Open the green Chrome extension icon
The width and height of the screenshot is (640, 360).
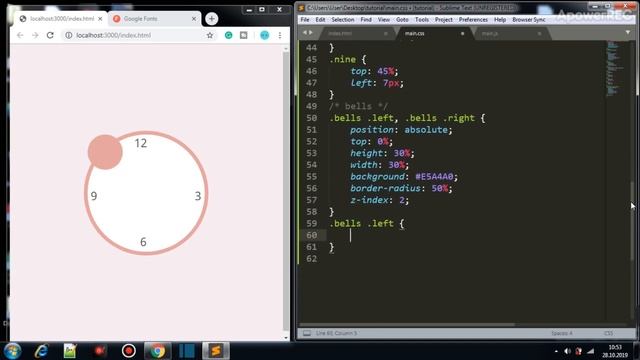pos(229,36)
